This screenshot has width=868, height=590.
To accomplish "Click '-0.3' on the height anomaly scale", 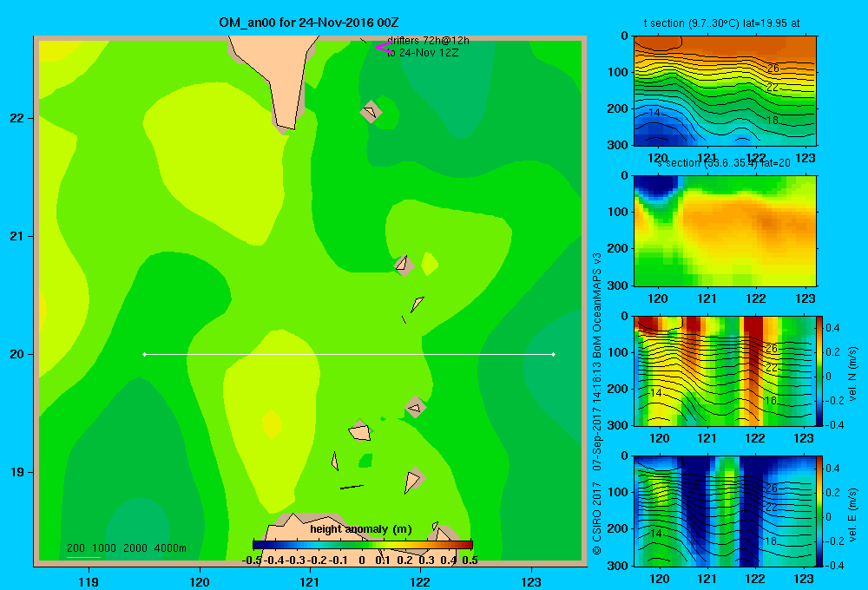I will click(296, 560).
